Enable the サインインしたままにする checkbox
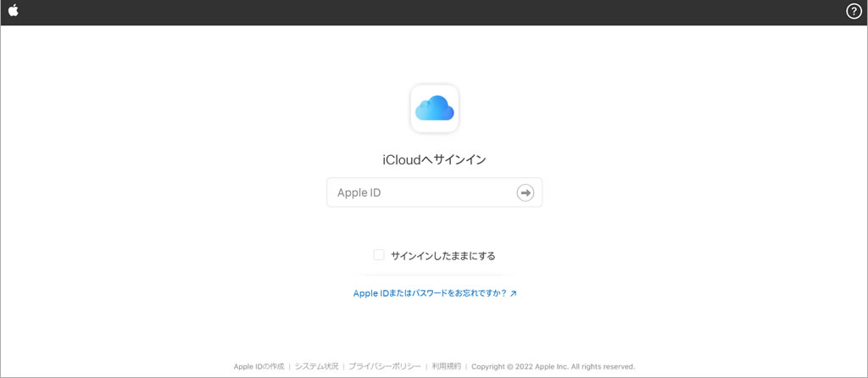This screenshot has width=868, height=378. (379, 254)
